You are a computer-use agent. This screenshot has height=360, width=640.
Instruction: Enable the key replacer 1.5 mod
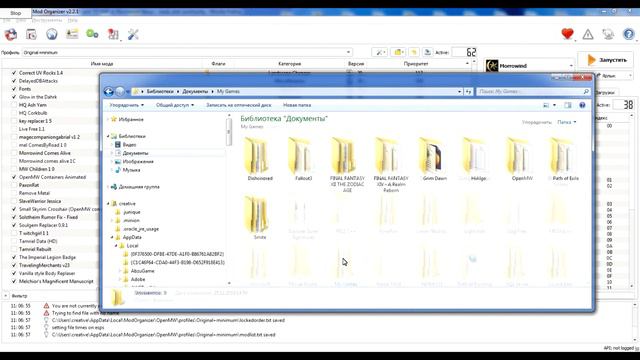(14, 121)
